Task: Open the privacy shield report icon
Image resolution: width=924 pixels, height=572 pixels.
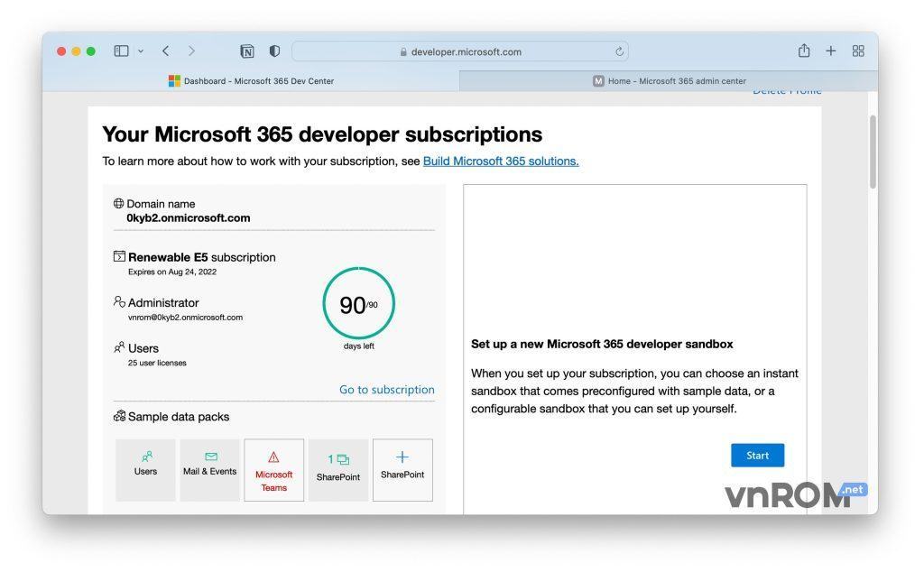Action: click(x=274, y=51)
